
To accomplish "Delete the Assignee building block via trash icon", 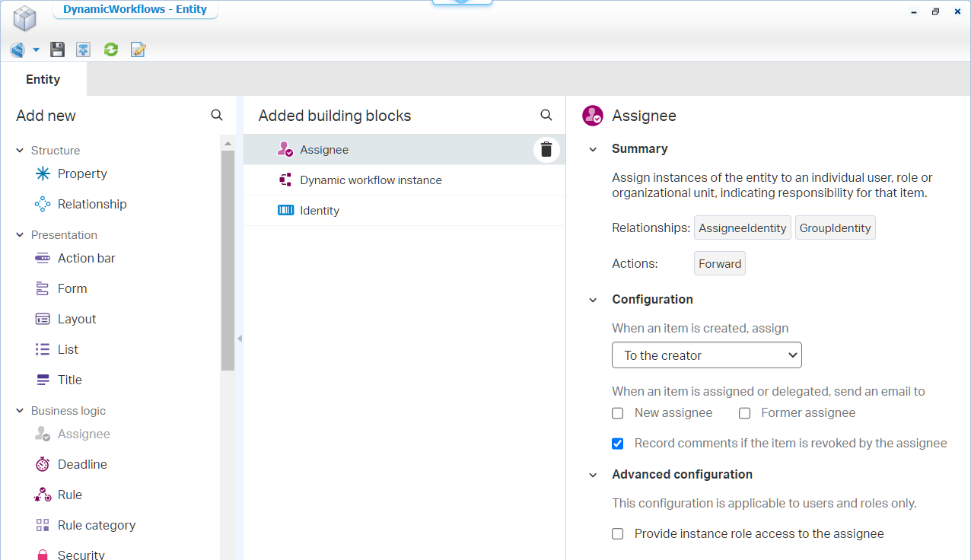I will point(546,150).
